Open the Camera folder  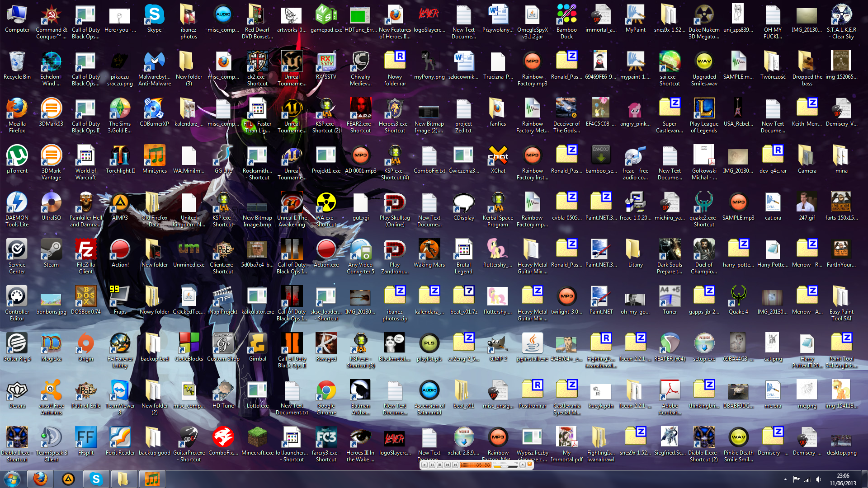tap(807, 160)
